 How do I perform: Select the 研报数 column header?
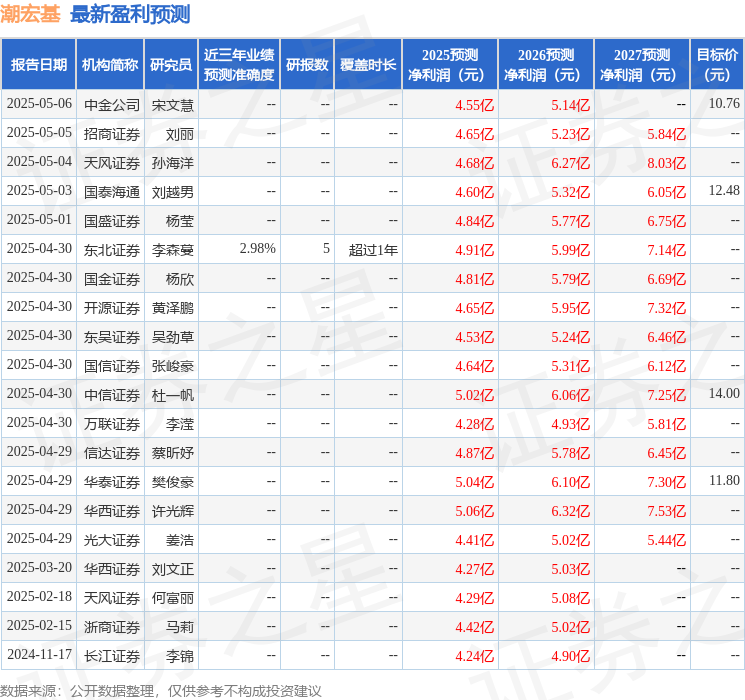[307, 64]
